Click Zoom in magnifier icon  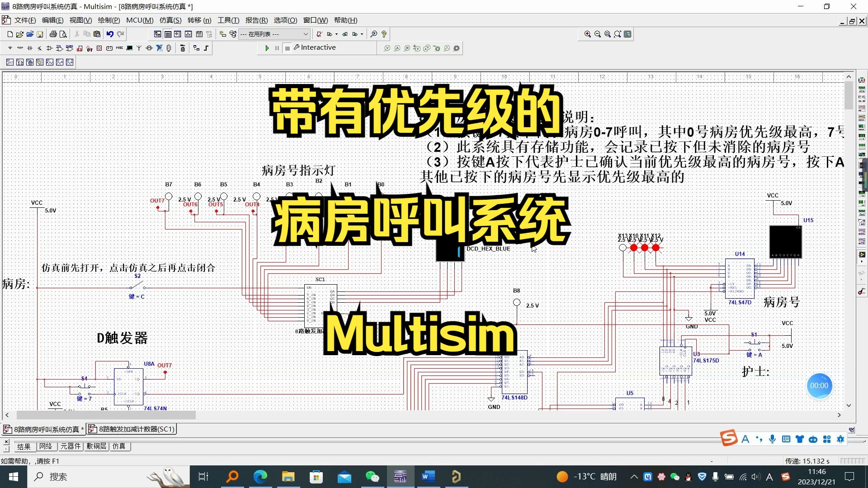point(587,34)
